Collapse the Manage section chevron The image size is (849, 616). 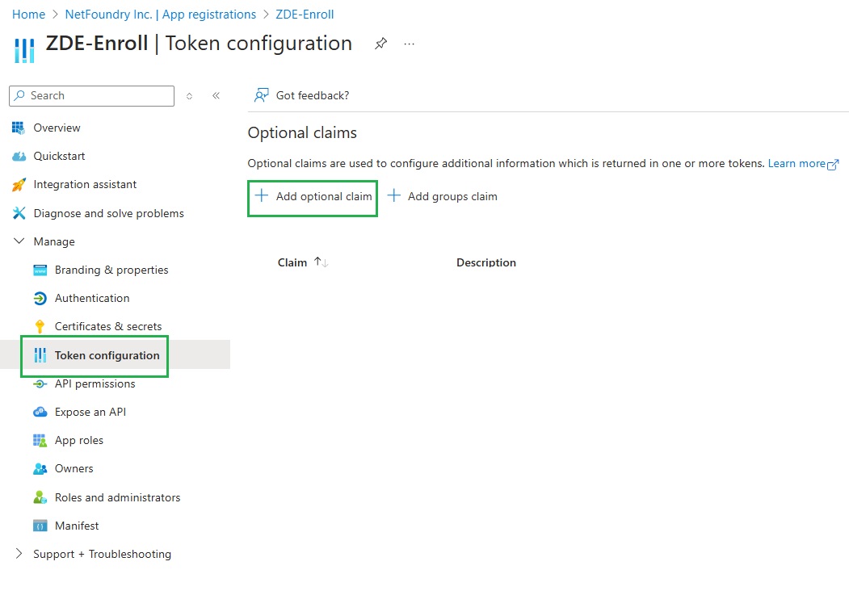[19, 241]
